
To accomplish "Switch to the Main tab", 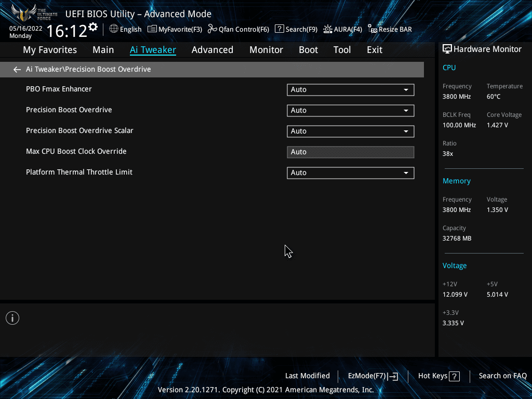I will (103, 50).
